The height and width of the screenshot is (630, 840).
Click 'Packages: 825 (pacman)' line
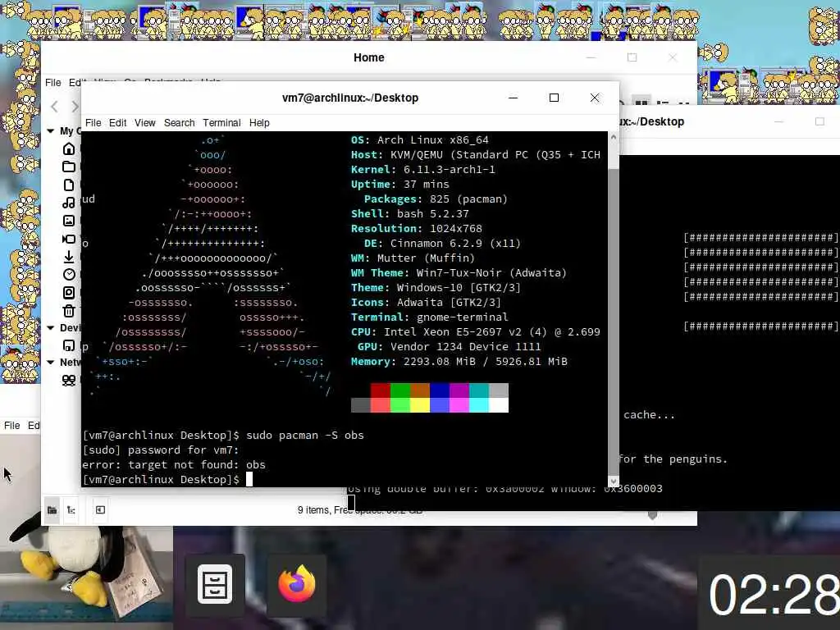click(436, 199)
